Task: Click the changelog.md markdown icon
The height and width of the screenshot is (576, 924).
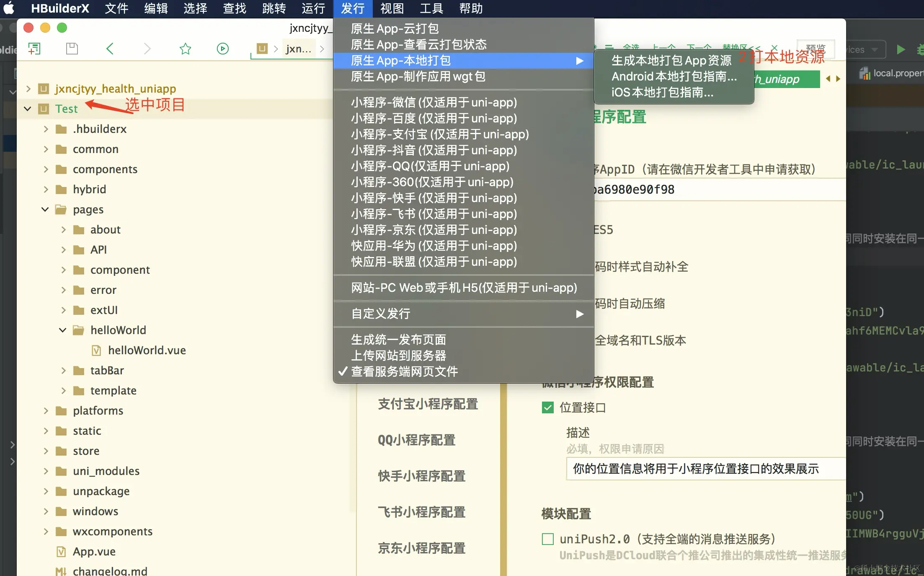Action: click(x=61, y=571)
